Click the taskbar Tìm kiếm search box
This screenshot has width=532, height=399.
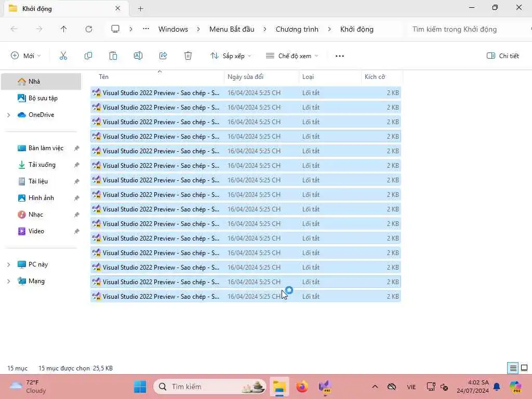tap(210, 387)
